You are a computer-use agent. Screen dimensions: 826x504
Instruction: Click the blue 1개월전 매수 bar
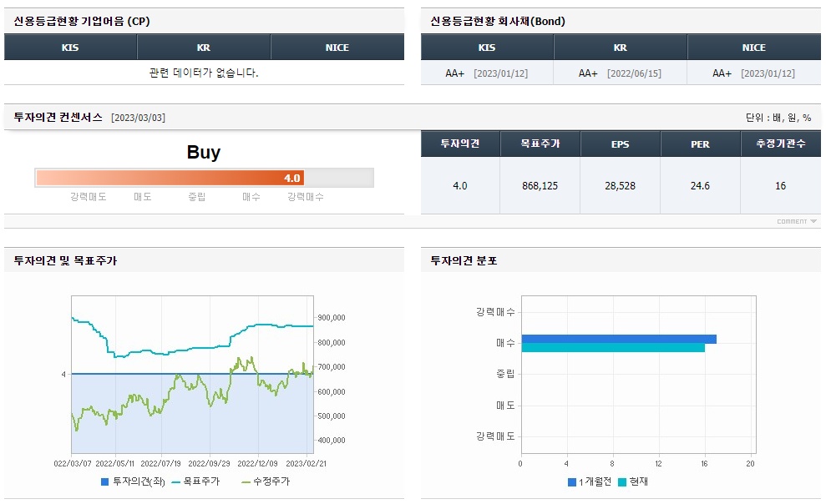click(619, 339)
